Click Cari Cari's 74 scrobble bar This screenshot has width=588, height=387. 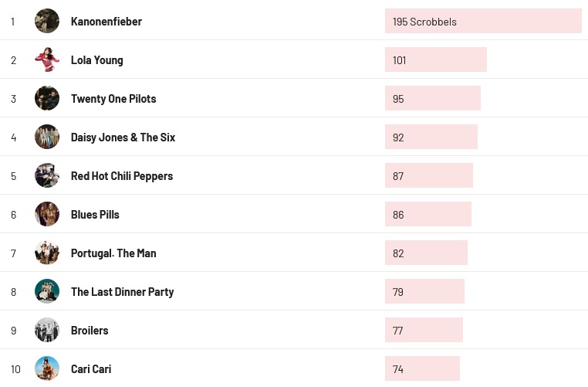point(422,368)
